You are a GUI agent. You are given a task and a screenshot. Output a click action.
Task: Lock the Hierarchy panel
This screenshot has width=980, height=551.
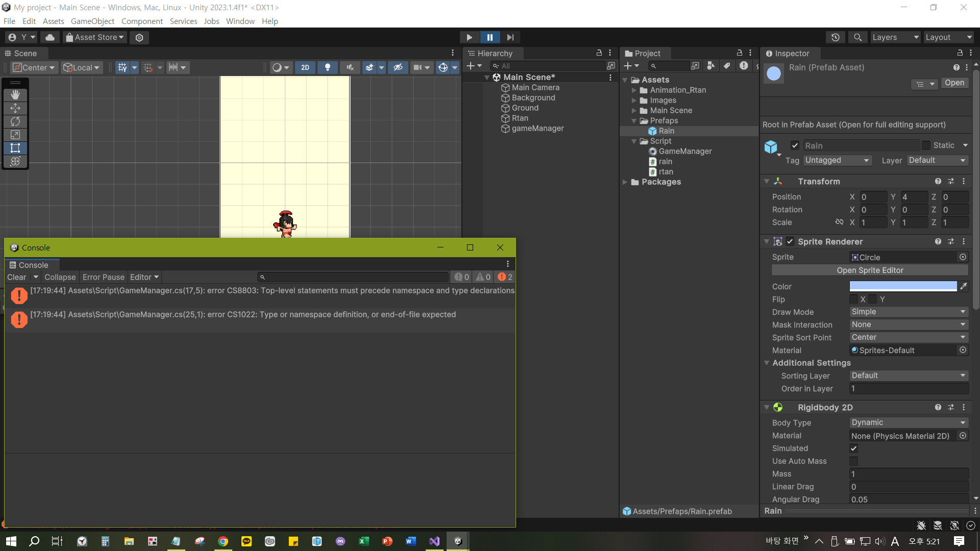pos(599,53)
